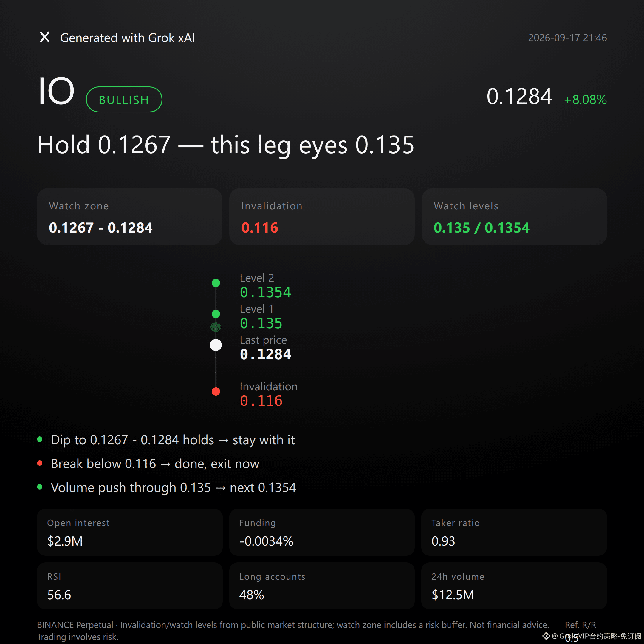Click the BULLISH badge next to IO
This screenshot has width=644, height=644.
pyautogui.click(x=124, y=99)
